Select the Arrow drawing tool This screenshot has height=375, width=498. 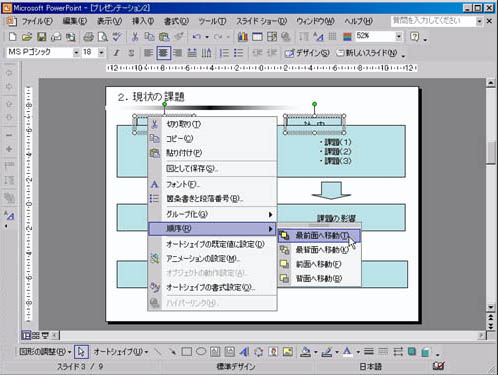172,352
